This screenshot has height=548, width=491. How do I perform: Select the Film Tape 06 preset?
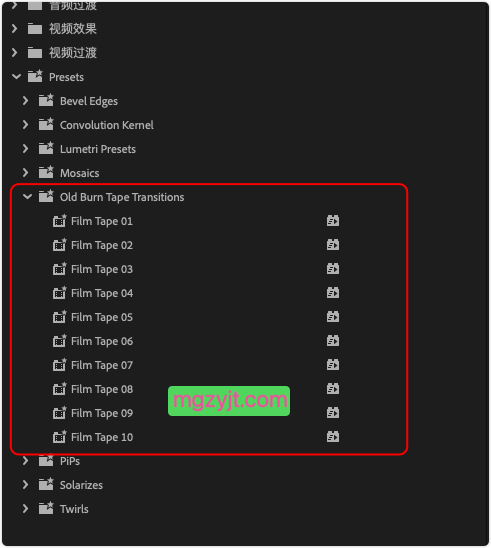coord(102,341)
